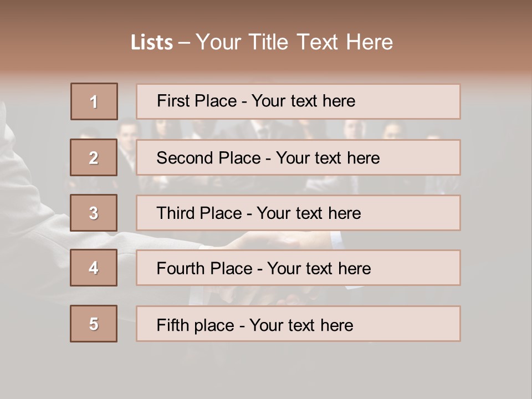Click the word "Fourth" in the list
The image size is (532, 399).
coord(182,269)
